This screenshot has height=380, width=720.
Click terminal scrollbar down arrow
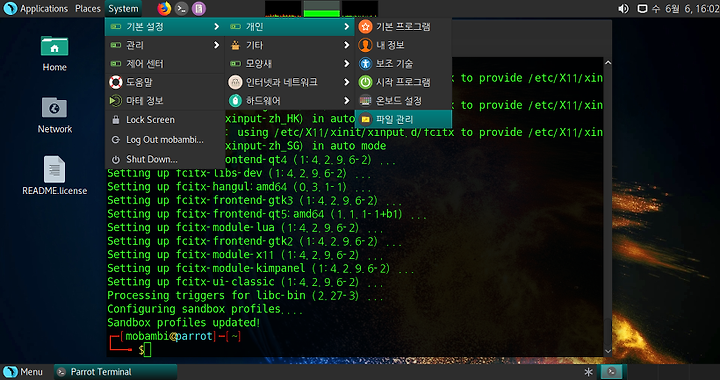(x=608, y=351)
